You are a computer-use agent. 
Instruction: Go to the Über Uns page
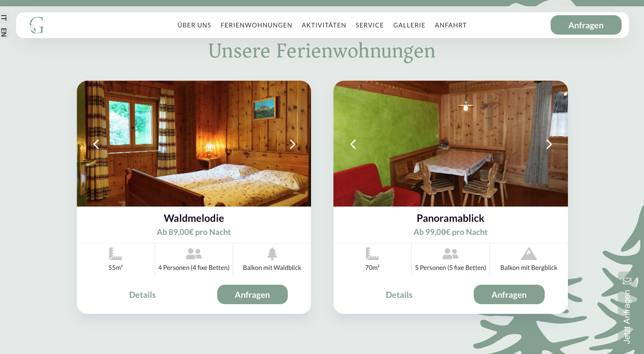point(194,25)
